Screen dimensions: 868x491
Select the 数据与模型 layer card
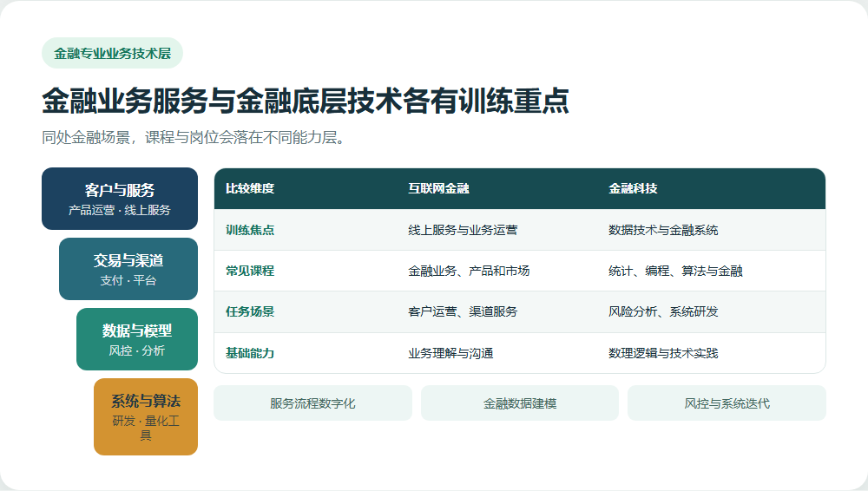click(x=137, y=339)
